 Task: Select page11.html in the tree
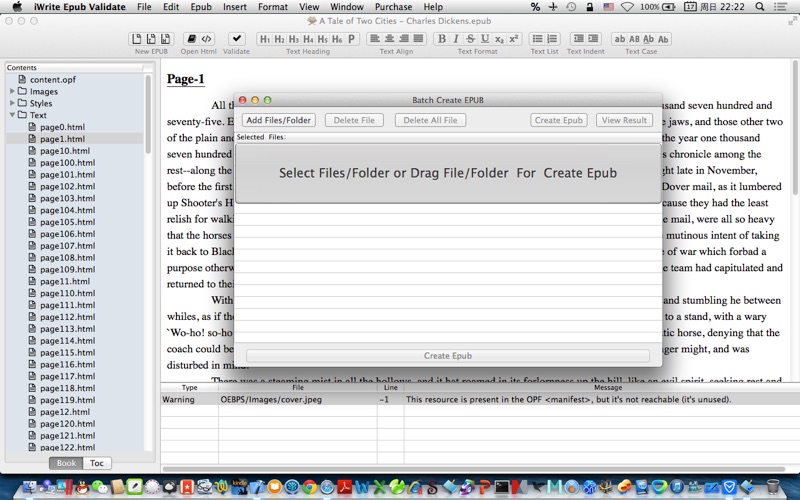pos(65,281)
